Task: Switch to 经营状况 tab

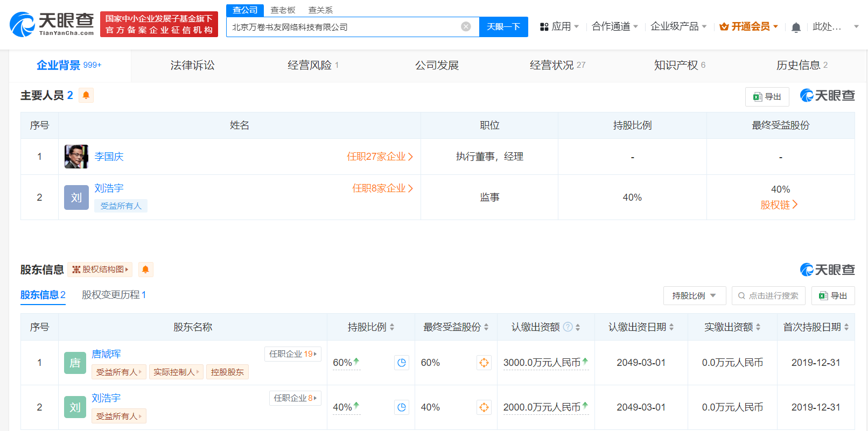Action: click(557, 65)
